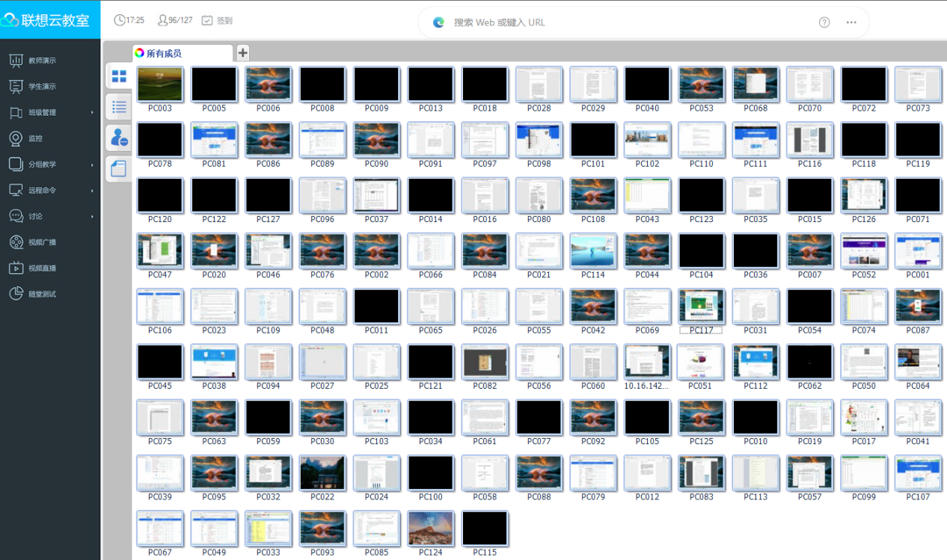Select the PC114 thumbnail
947x560 pixels.
(593, 251)
